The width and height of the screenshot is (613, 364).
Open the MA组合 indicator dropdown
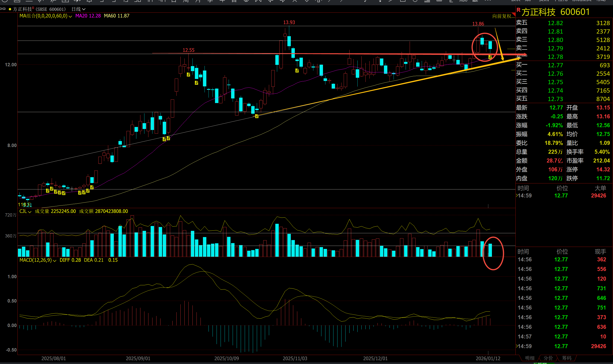(x=70, y=16)
